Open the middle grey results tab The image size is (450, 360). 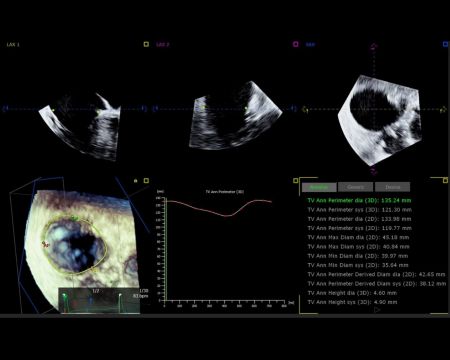tap(355, 187)
